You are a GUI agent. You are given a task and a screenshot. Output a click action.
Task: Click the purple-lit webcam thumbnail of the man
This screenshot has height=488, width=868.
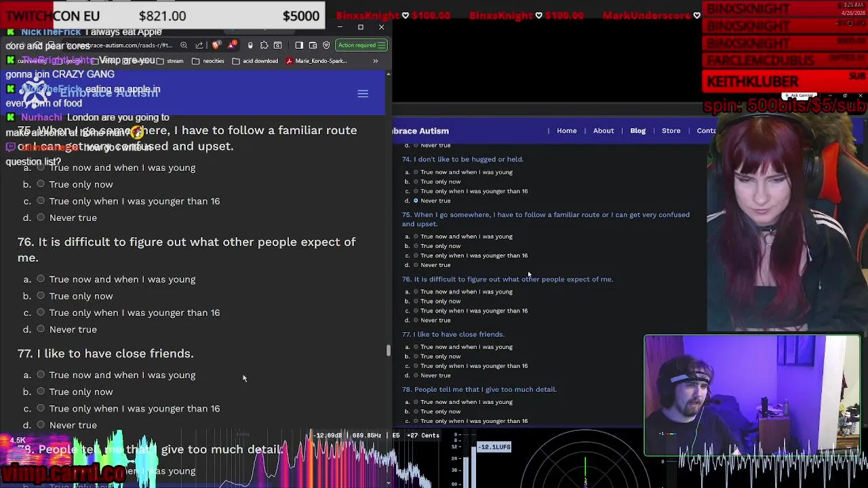pyautogui.click(x=752, y=395)
